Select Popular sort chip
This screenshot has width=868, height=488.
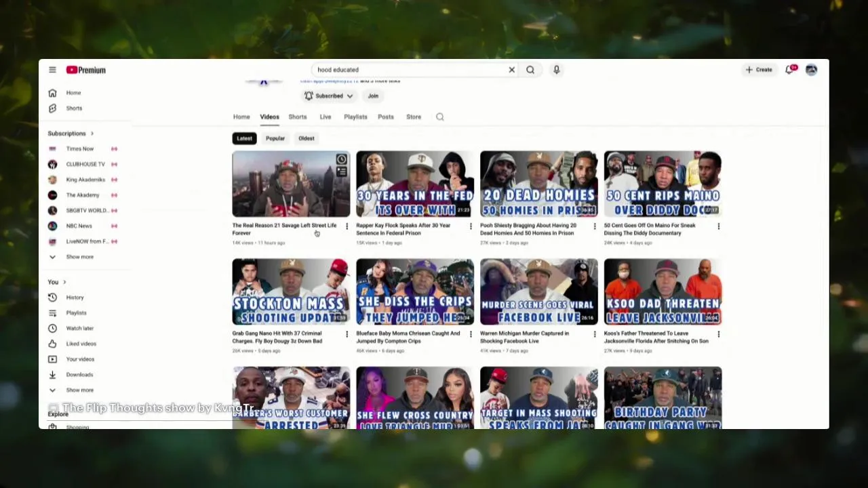275,138
